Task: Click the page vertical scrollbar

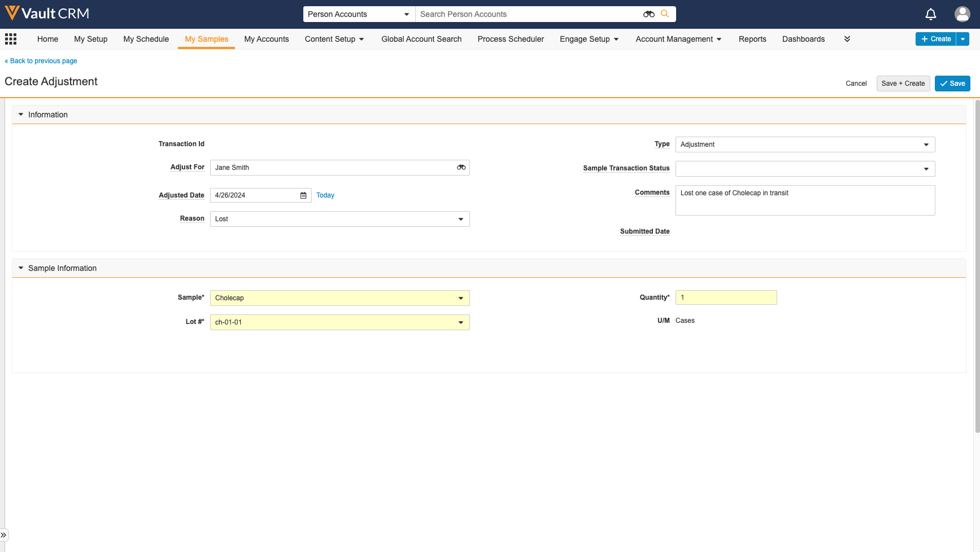Action: [x=977, y=265]
